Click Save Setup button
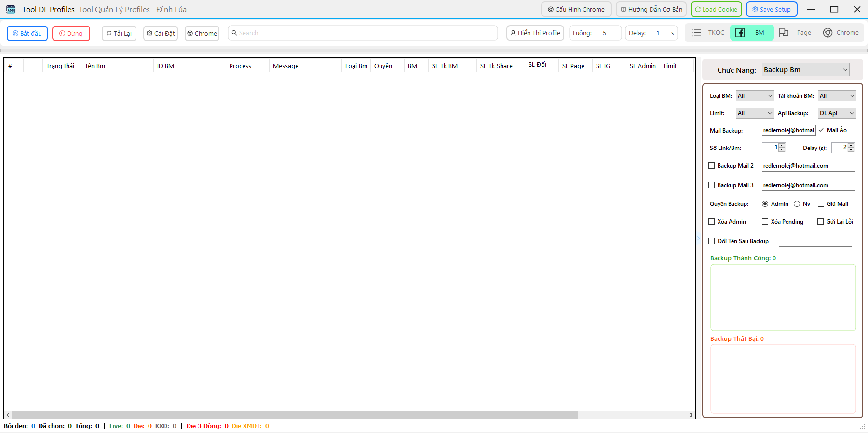 click(x=772, y=9)
